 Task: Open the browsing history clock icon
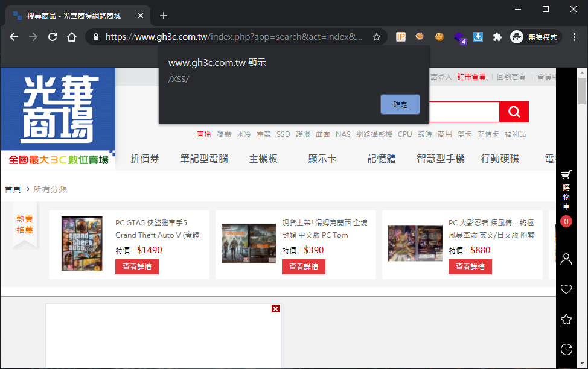(x=566, y=349)
